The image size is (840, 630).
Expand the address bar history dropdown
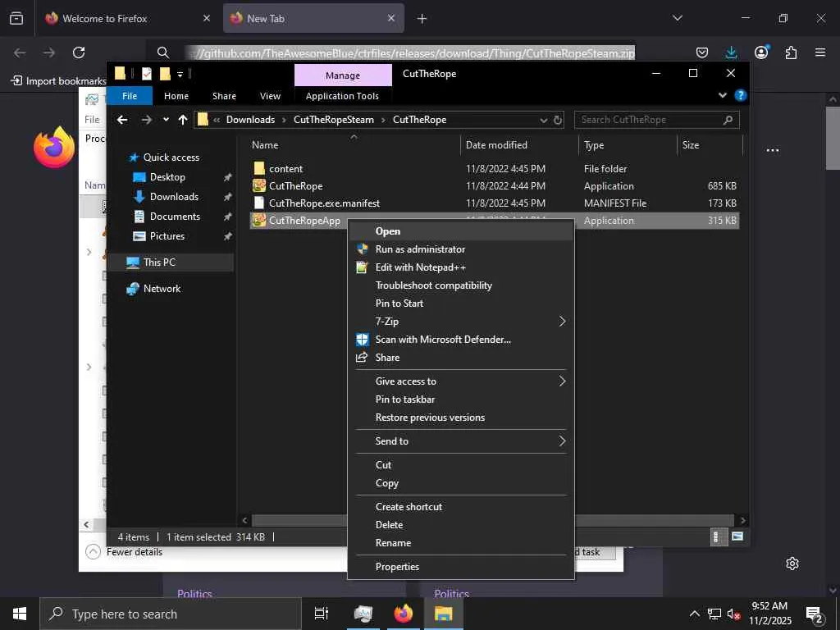543,120
